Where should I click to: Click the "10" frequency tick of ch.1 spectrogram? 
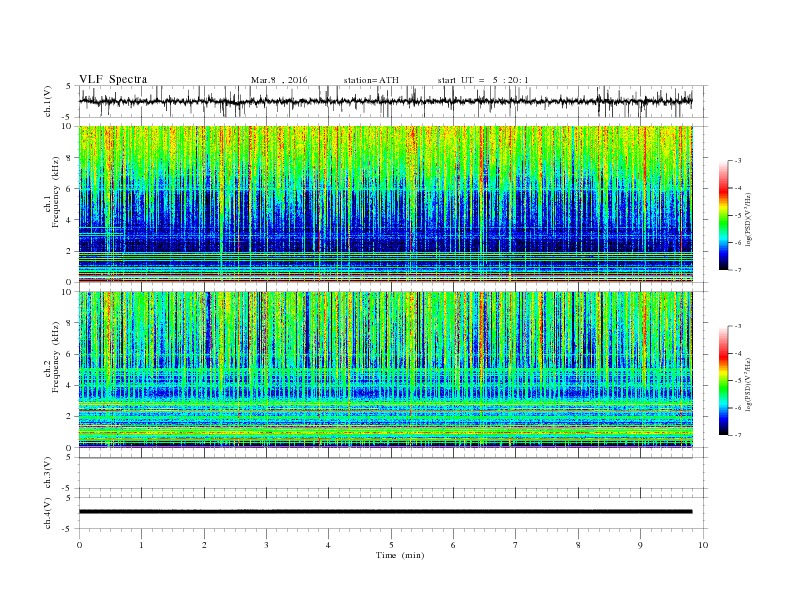tap(68, 126)
